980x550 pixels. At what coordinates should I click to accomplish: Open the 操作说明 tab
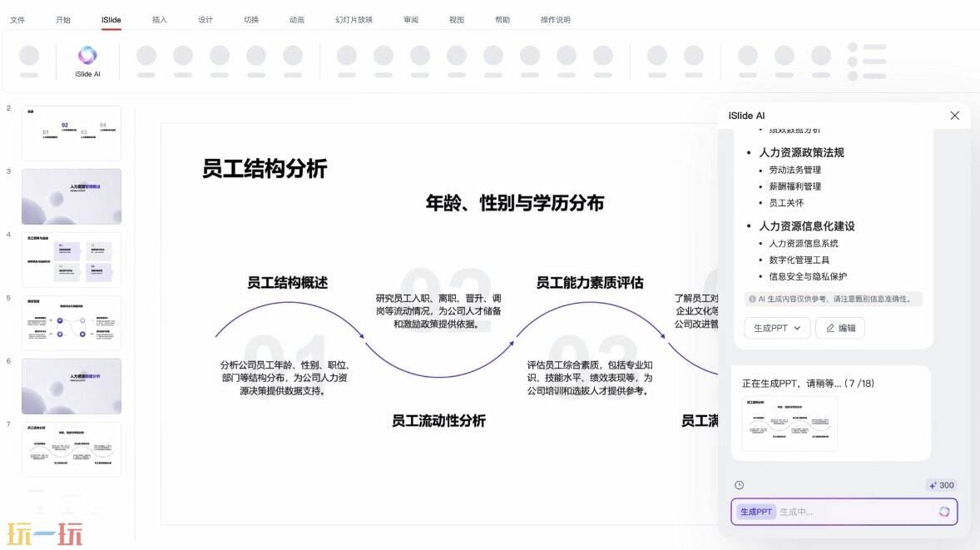pyautogui.click(x=555, y=19)
